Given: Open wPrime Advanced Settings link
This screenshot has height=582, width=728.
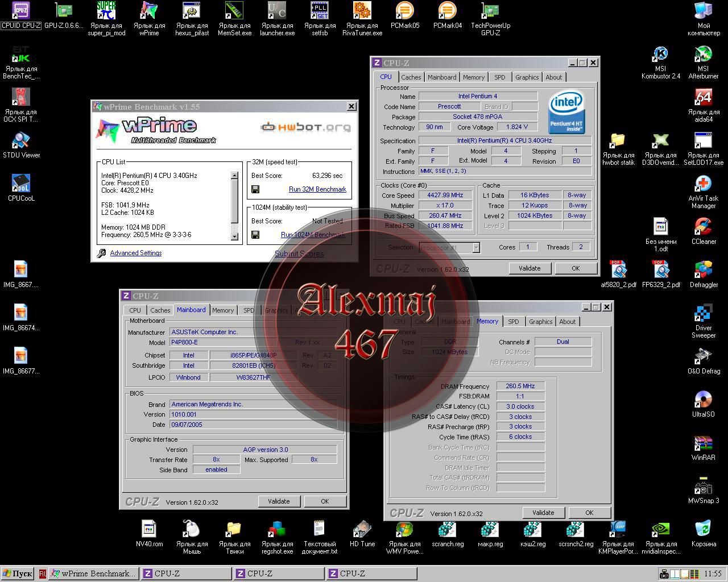Looking at the screenshot, I should pos(135,253).
